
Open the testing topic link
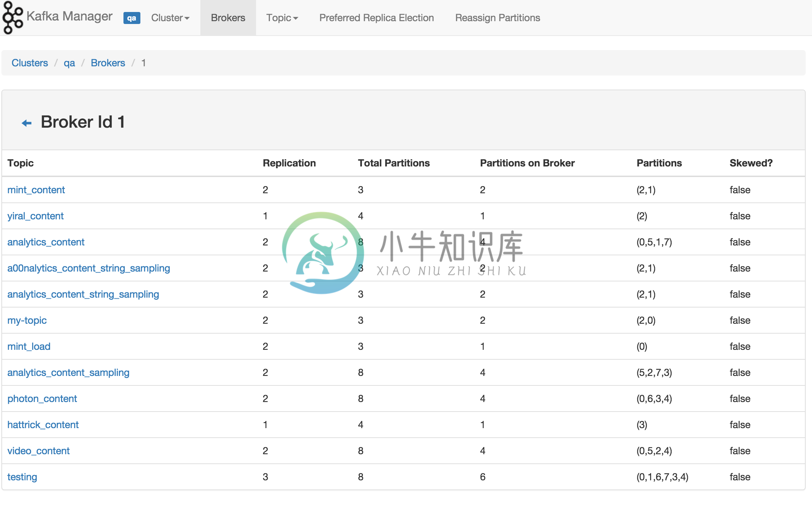coord(22,477)
